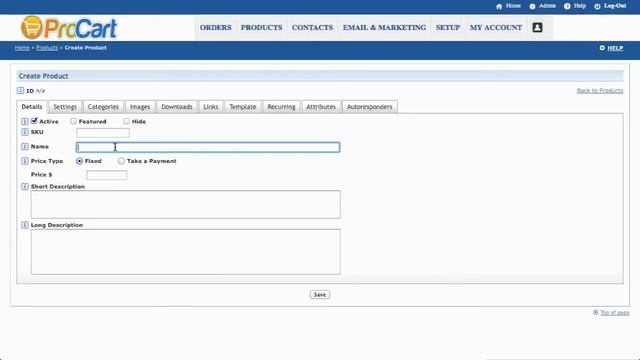Click the info icon beside Active
The height and width of the screenshot is (360, 640).
coord(24,122)
